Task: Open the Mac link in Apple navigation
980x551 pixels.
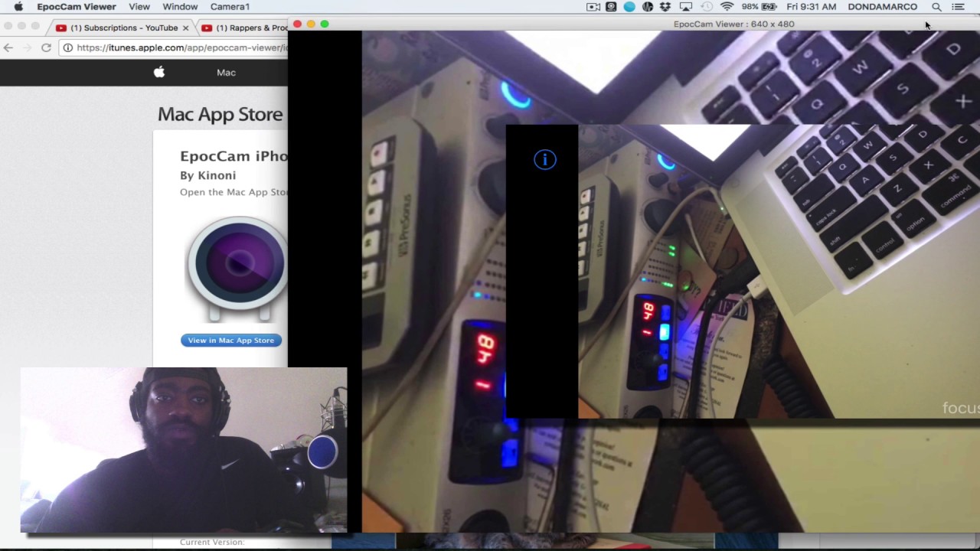Action: [x=226, y=73]
